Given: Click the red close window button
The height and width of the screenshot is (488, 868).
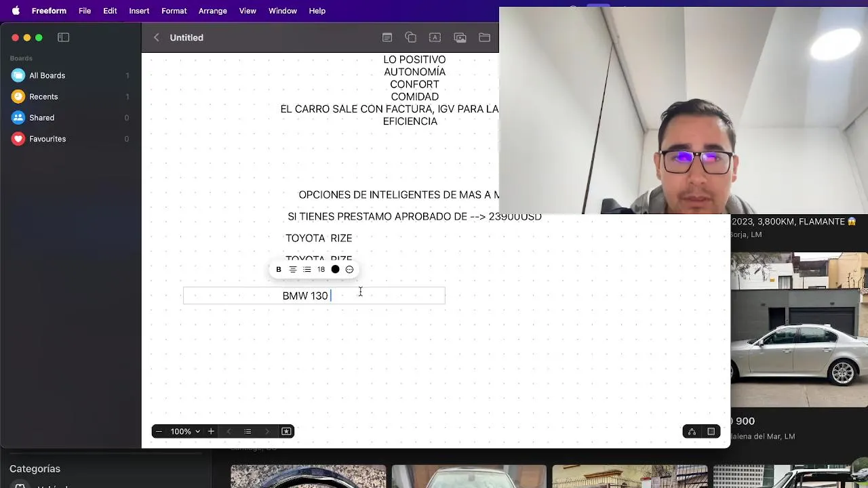Looking at the screenshot, I should click(15, 38).
